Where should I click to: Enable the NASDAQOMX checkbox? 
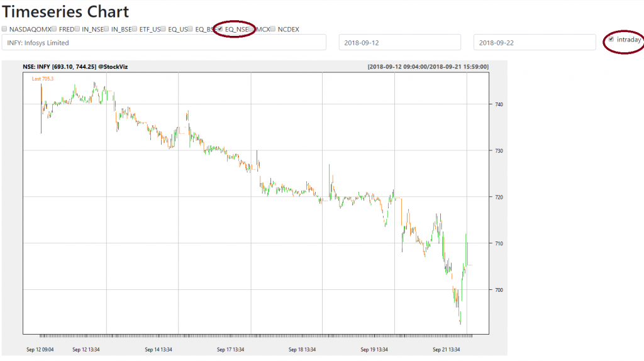(x=4, y=29)
